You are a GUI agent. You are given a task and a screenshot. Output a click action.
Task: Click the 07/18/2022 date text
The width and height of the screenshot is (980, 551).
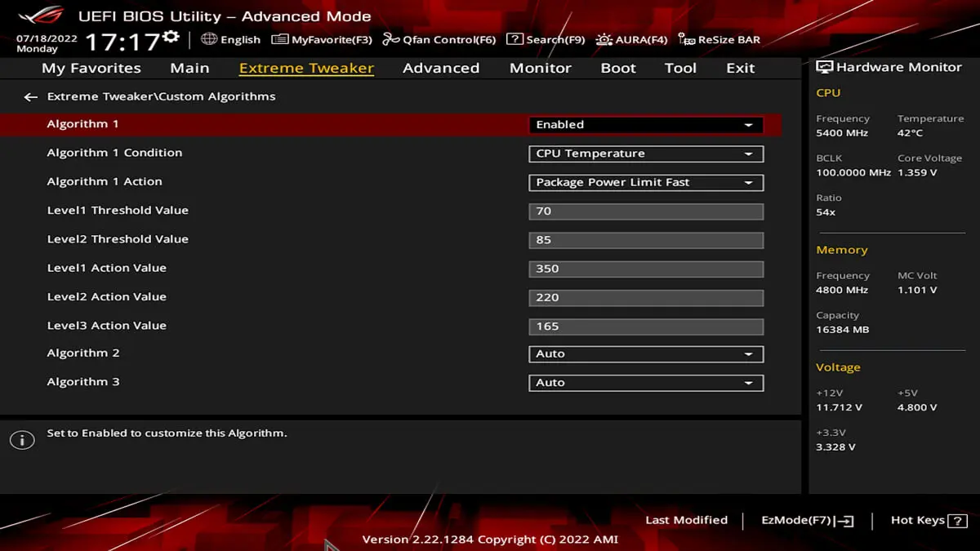click(47, 38)
